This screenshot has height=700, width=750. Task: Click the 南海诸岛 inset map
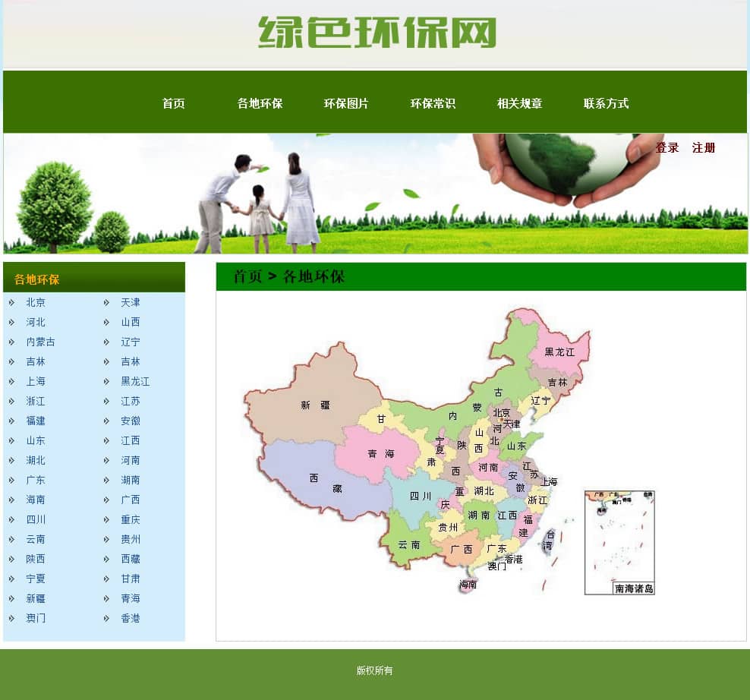coord(619,542)
